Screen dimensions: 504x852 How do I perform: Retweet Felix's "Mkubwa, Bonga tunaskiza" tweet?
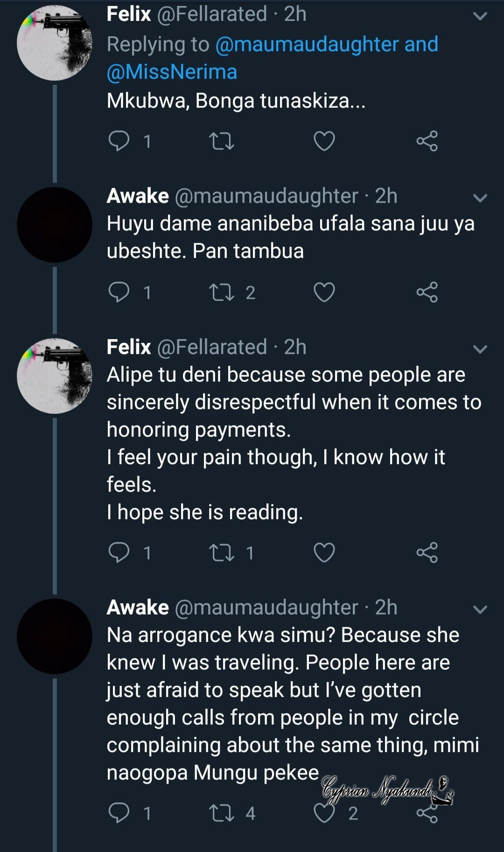[222, 141]
